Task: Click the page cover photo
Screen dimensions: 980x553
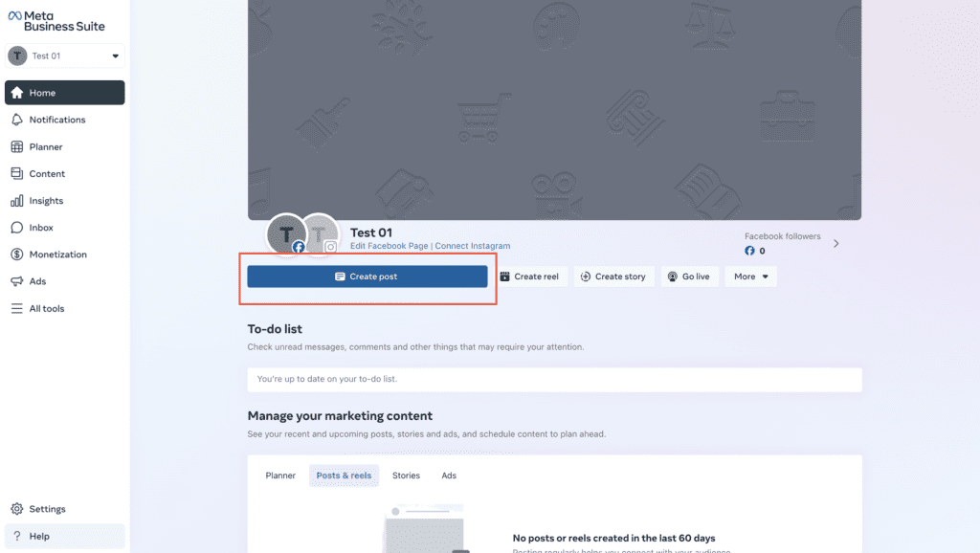Action: (554, 109)
